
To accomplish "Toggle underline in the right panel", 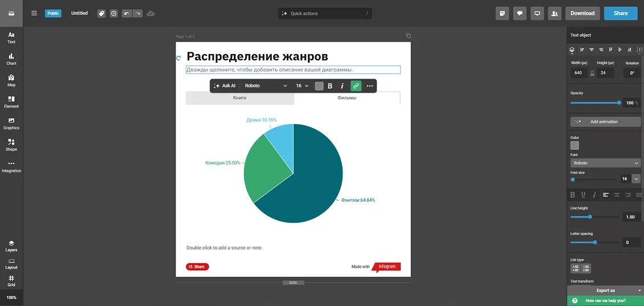I will click(x=583, y=195).
